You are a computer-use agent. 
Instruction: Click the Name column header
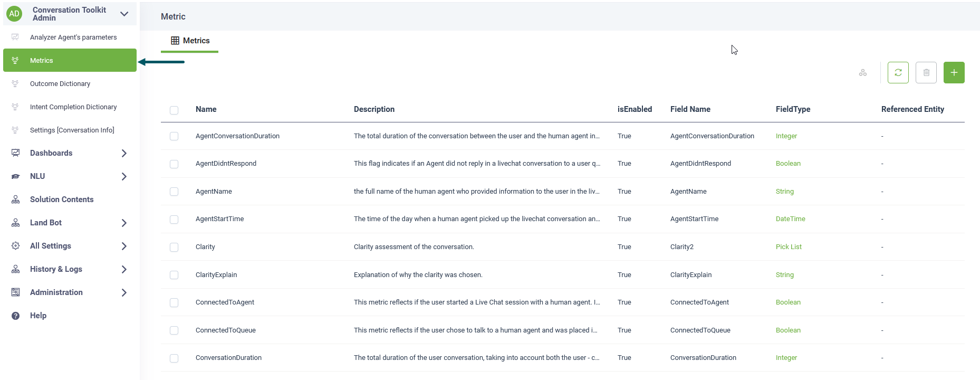tap(206, 109)
